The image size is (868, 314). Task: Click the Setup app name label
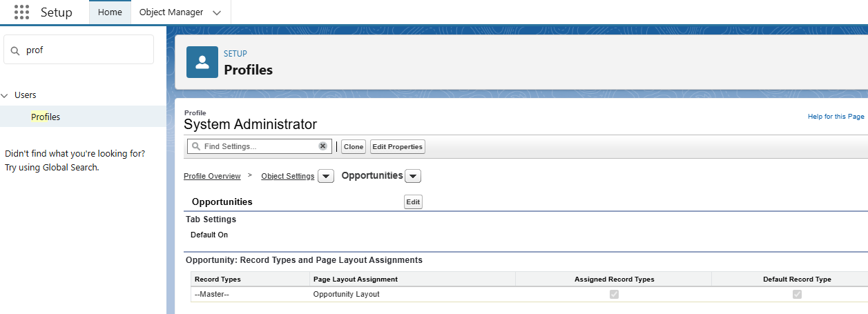coord(56,12)
